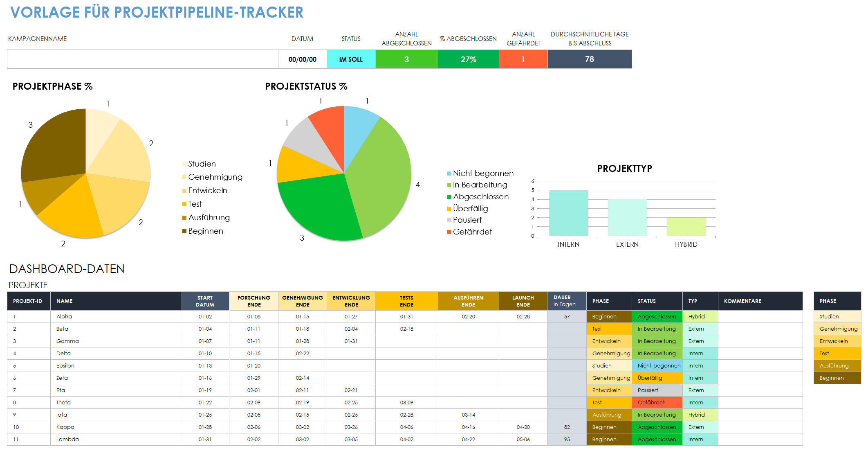Click the FORSCHUNG ENDE column header
The width and height of the screenshot is (868, 451).
coord(254,301)
